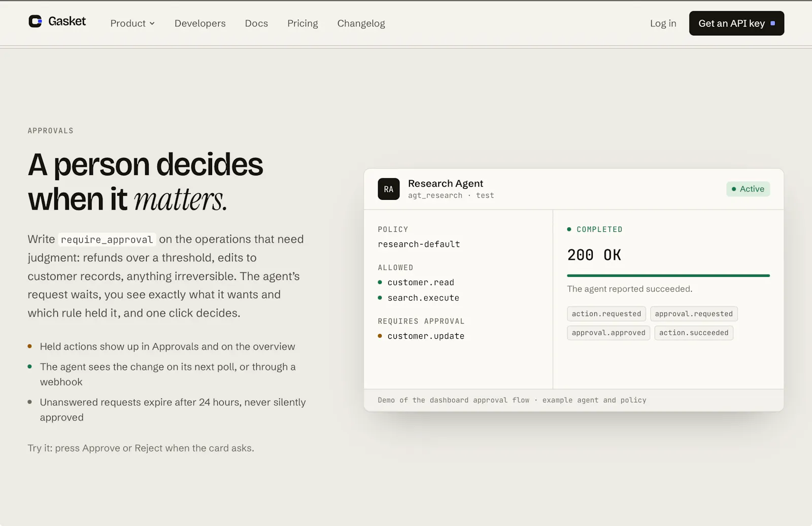This screenshot has height=526, width=812.
Task: Click the action.succeeded event tag
Action: click(x=694, y=333)
